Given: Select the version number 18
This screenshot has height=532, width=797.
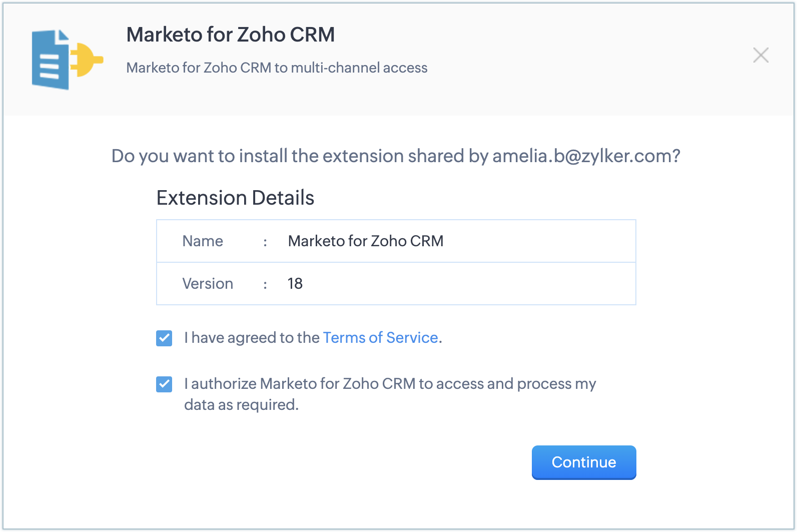Looking at the screenshot, I should [x=295, y=284].
